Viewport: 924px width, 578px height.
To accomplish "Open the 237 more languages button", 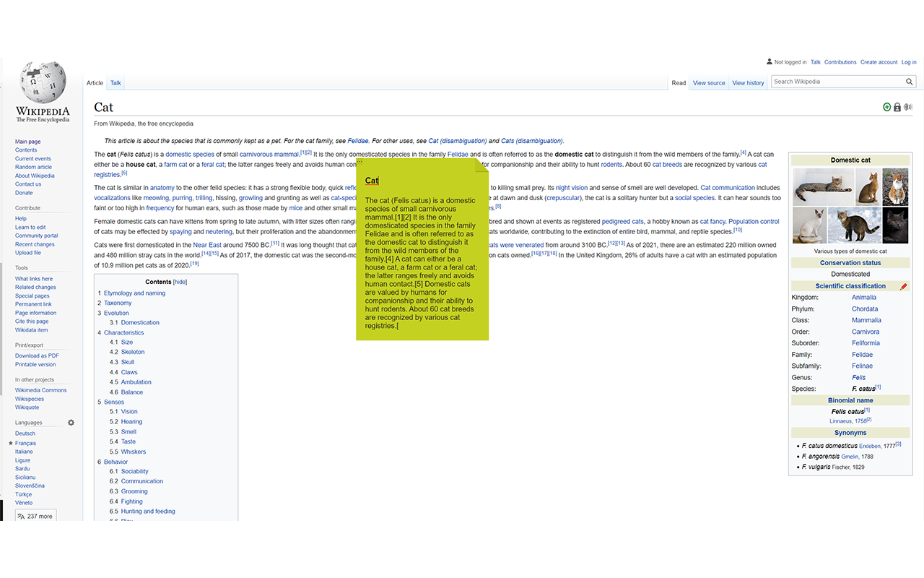I will click(35, 516).
